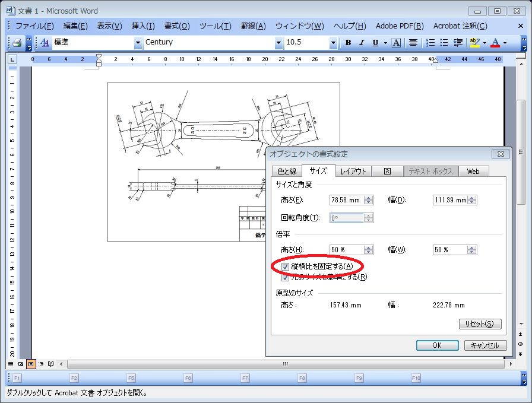
Task: Click the キャンセル button
Action: [x=486, y=345]
